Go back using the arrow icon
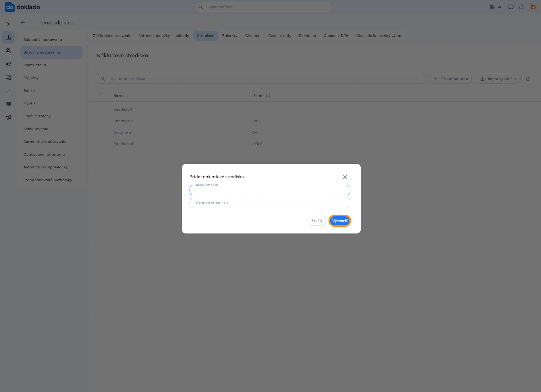 [23, 23]
